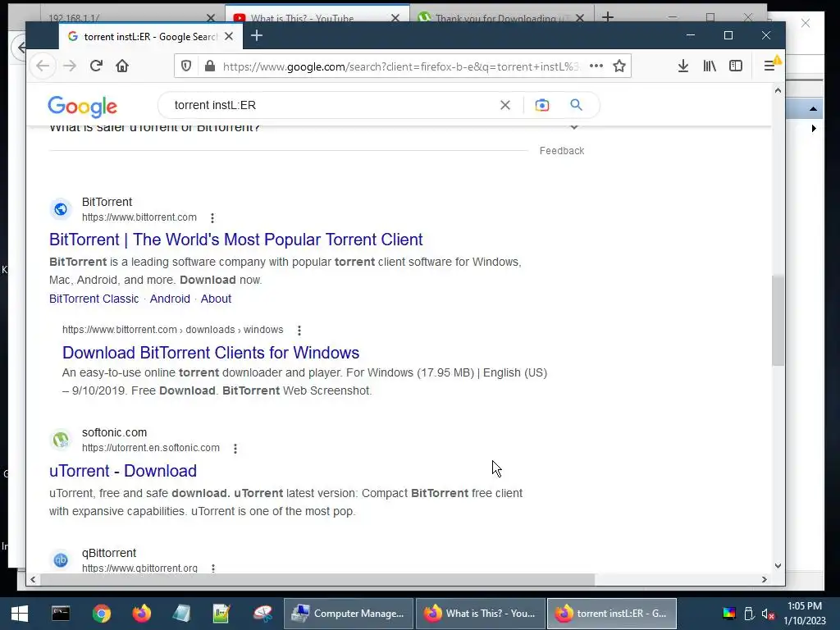Click the horizontal scrollbar thumb

tap(317, 580)
